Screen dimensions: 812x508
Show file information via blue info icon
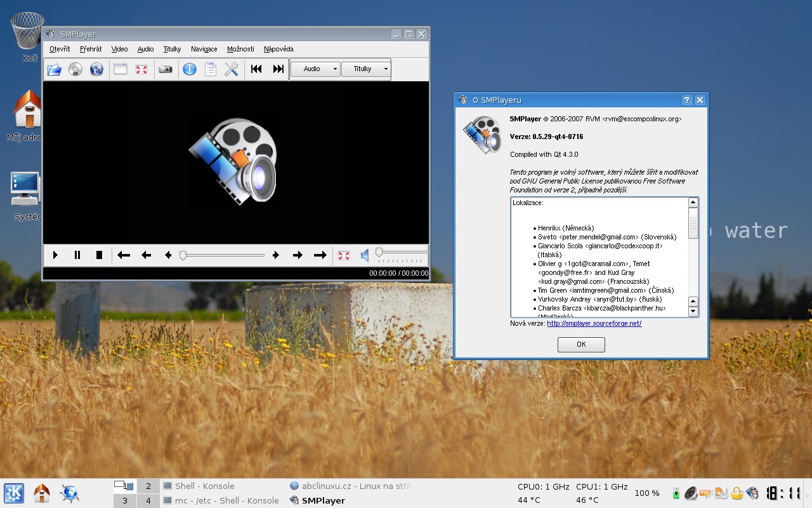(190, 69)
